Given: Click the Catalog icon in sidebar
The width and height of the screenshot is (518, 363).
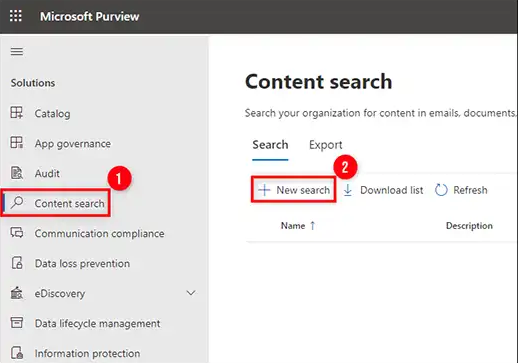Looking at the screenshot, I should pos(17,113).
